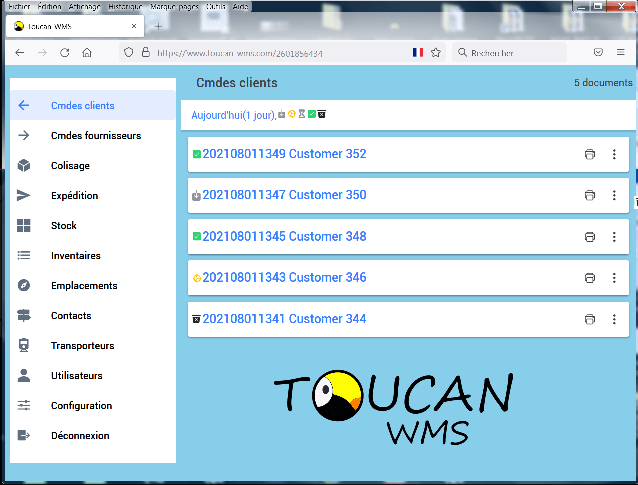Open the Pocket icon in browser toolbar
Viewport: 638px width, 485px height.
tap(598, 52)
